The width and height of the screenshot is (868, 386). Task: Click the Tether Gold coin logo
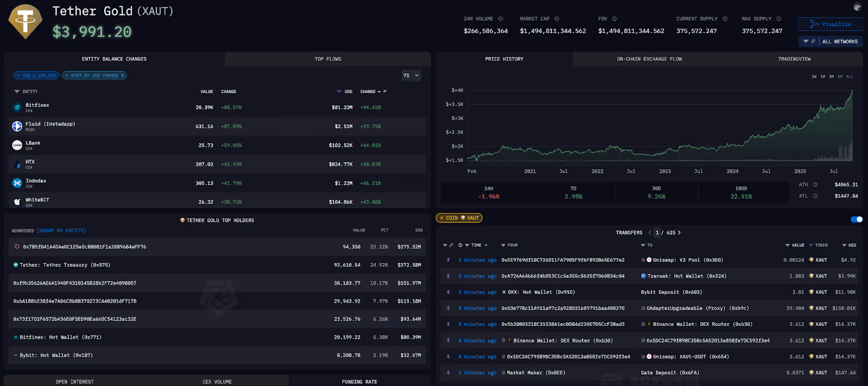click(x=25, y=22)
